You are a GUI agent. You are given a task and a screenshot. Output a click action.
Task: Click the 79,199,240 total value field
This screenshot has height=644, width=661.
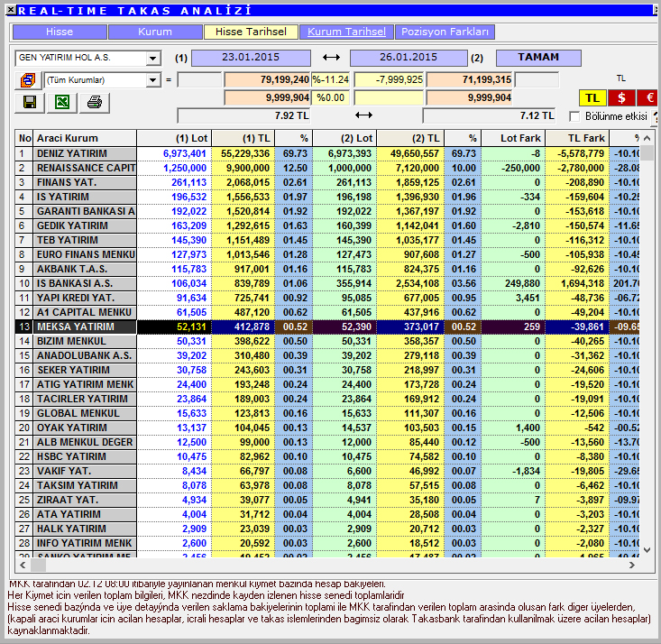pyautogui.click(x=267, y=79)
